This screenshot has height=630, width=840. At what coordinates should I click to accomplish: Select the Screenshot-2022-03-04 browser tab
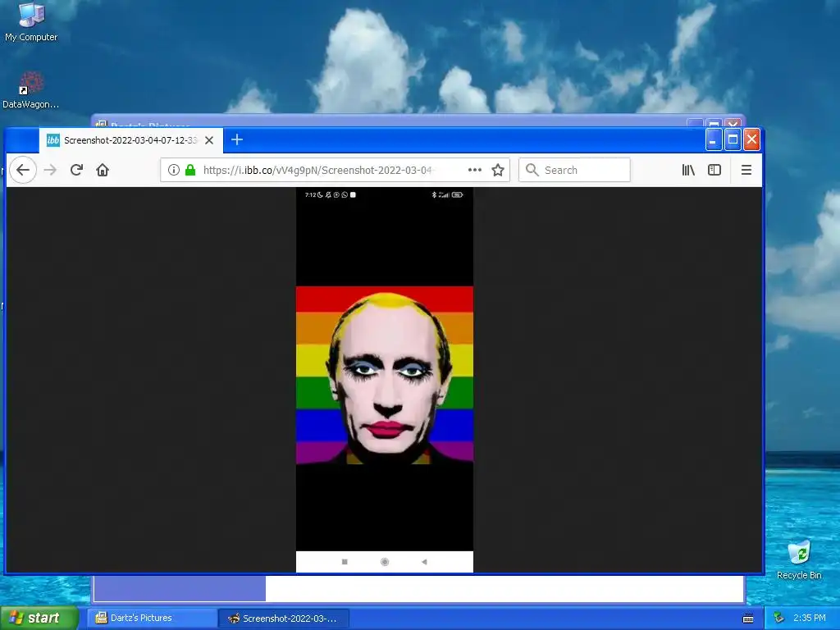[x=130, y=140]
